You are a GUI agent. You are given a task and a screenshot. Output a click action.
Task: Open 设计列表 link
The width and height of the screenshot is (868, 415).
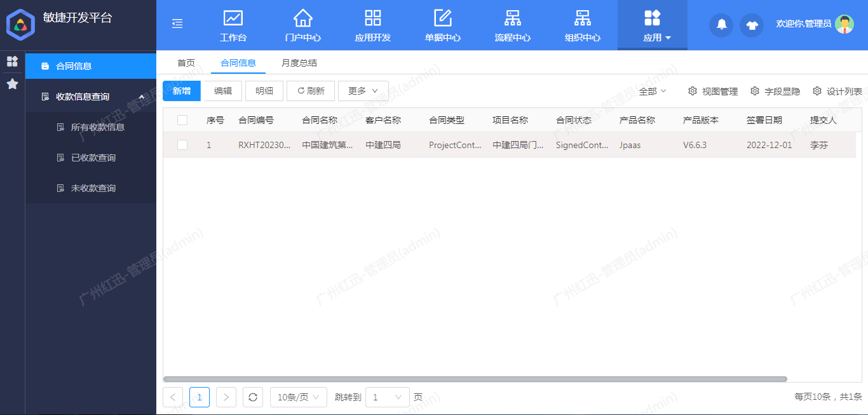[844, 92]
